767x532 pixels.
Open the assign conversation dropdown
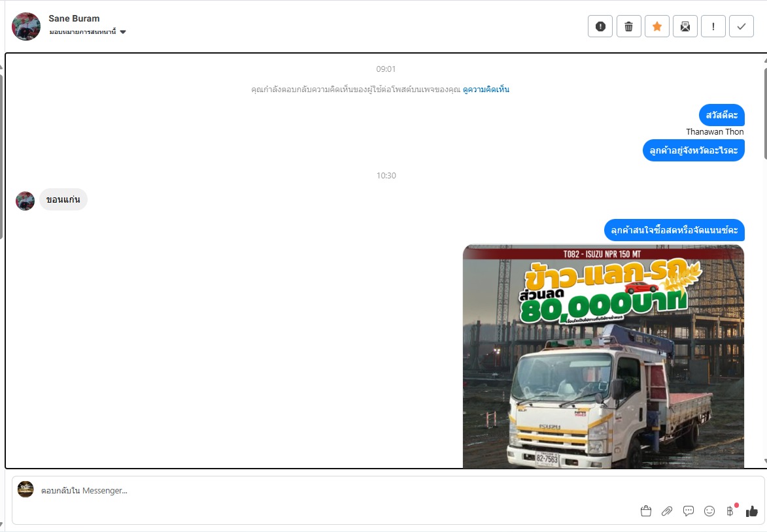click(x=88, y=32)
